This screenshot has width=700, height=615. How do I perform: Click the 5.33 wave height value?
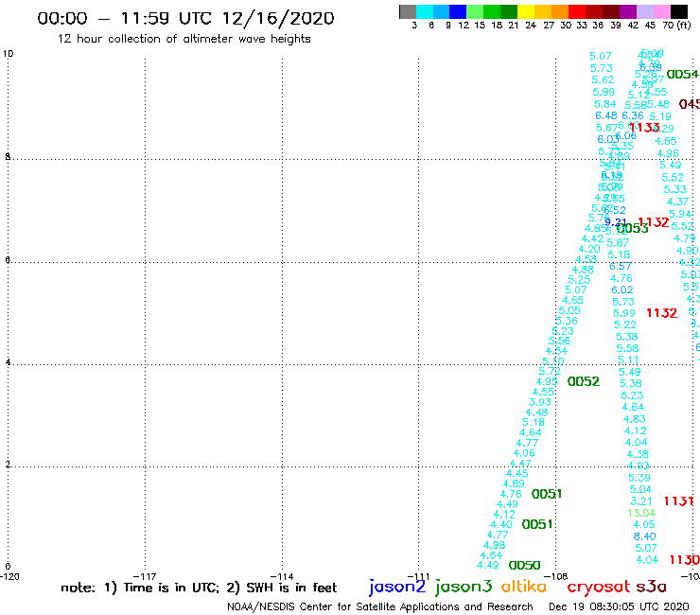[x=675, y=189]
